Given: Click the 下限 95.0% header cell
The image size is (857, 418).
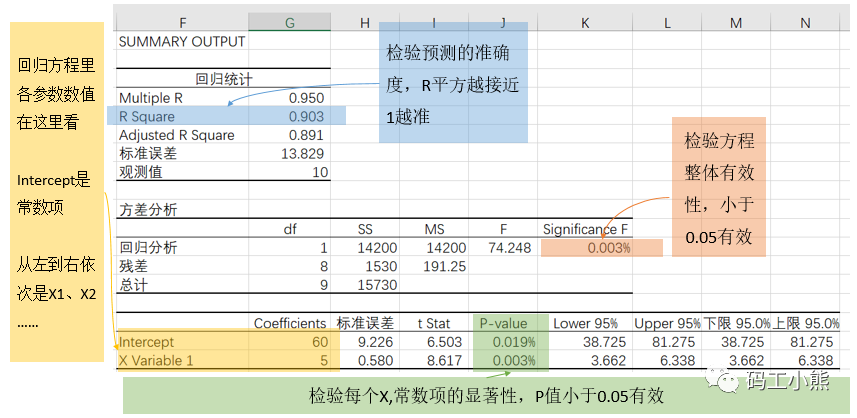Looking at the screenshot, I should tap(736, 323).
